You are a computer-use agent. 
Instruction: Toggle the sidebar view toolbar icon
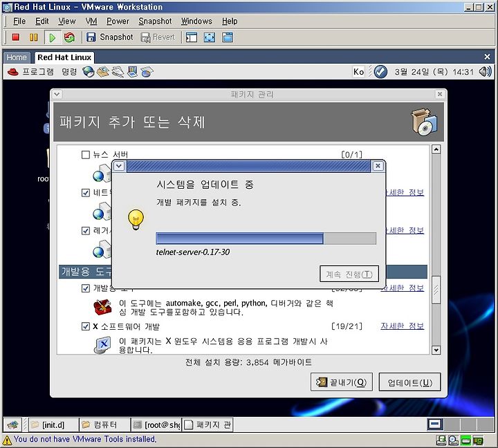point(192,37)
